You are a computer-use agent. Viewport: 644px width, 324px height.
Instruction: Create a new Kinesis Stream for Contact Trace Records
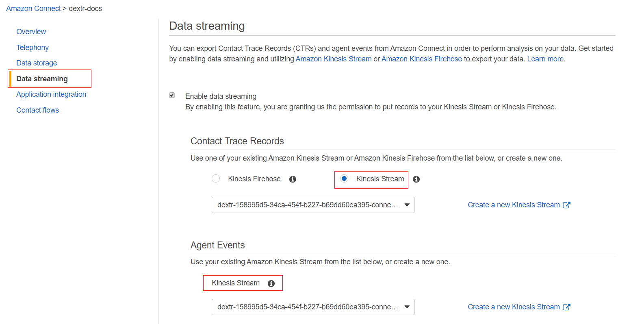pos(514,205)
